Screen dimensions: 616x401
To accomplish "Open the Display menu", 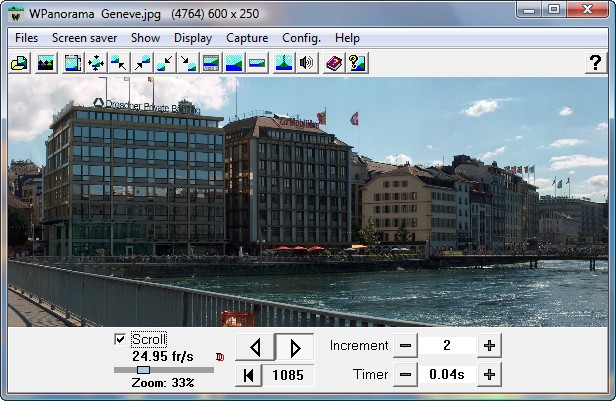I will pyautogui.click(x=193, y=38).
